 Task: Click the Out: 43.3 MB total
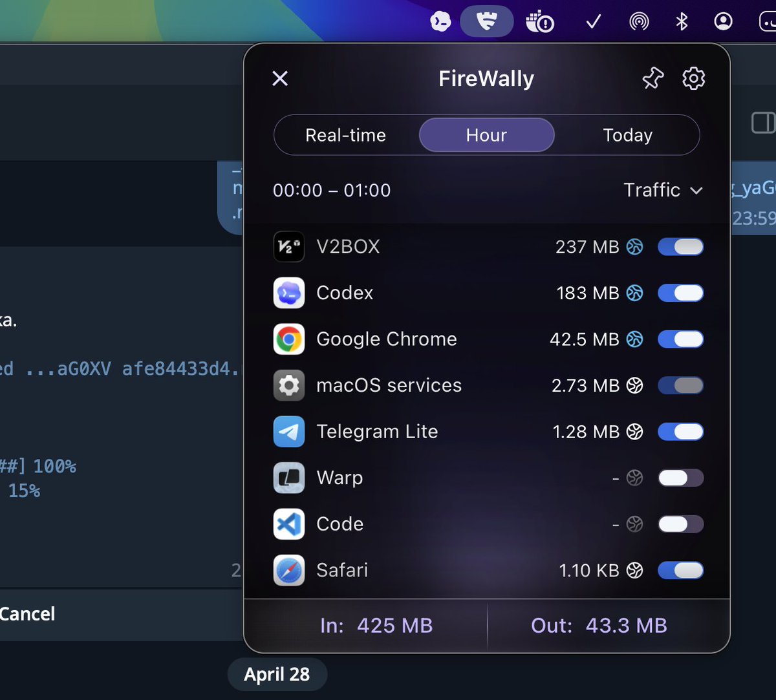click(599, 626)
